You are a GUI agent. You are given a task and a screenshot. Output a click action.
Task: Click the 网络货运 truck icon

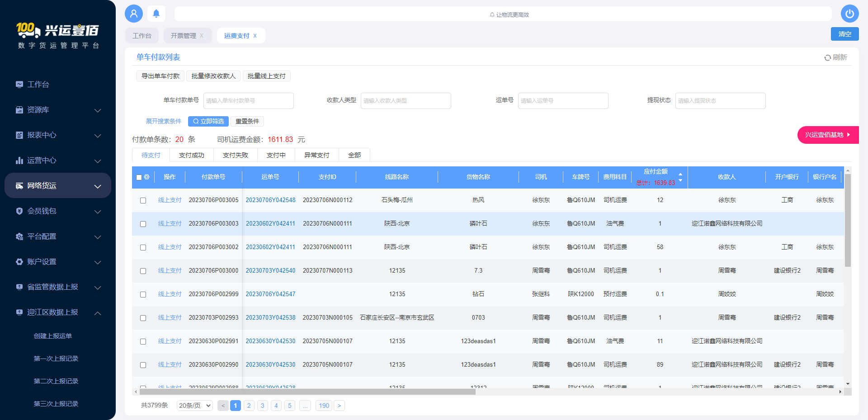19,185
